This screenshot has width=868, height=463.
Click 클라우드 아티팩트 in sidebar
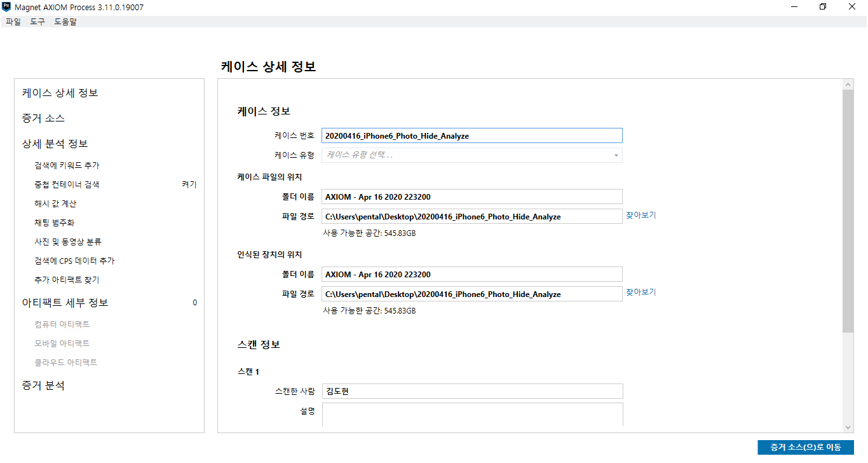pos(66,363)
